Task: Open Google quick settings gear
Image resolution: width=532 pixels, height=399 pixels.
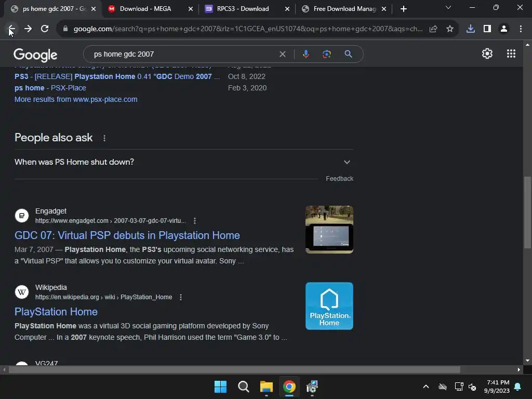Action: 487,54
